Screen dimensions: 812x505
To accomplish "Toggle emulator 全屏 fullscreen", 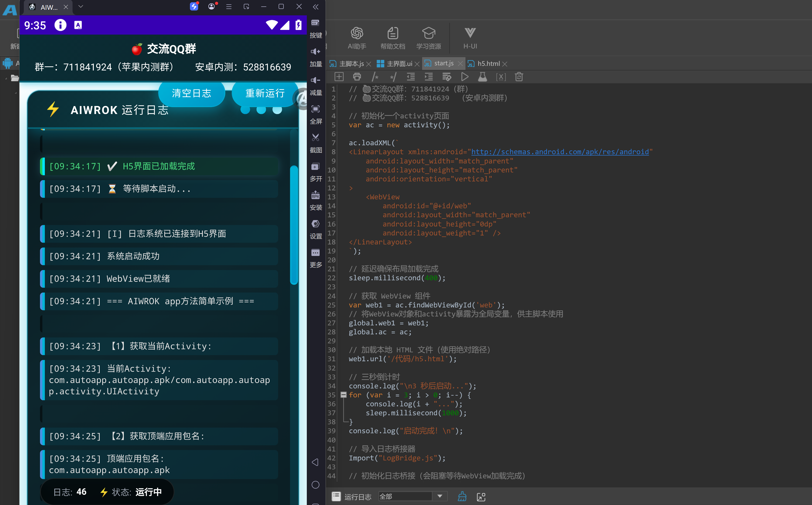I will click(x=316, y=115).
